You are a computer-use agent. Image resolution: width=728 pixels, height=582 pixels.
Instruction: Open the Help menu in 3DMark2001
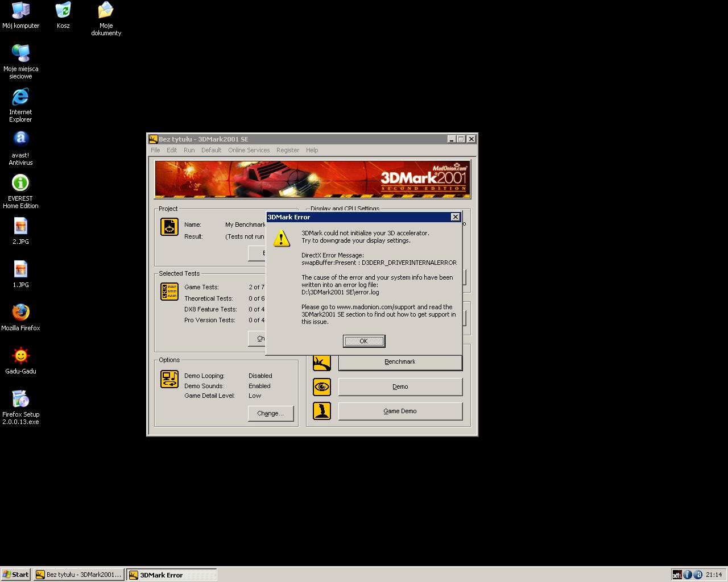tap(312, 150)
